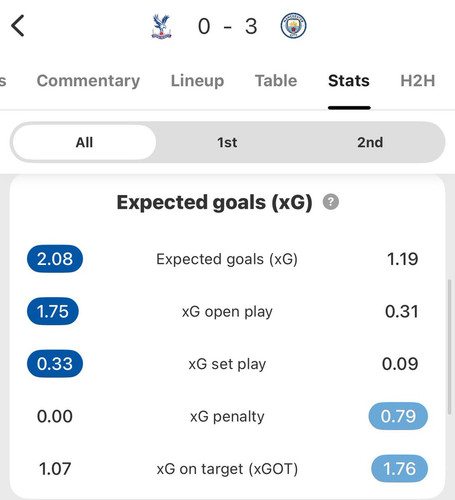Tap the back arrow icon
The image size is (455, 500).
click(x=18, y=26)
